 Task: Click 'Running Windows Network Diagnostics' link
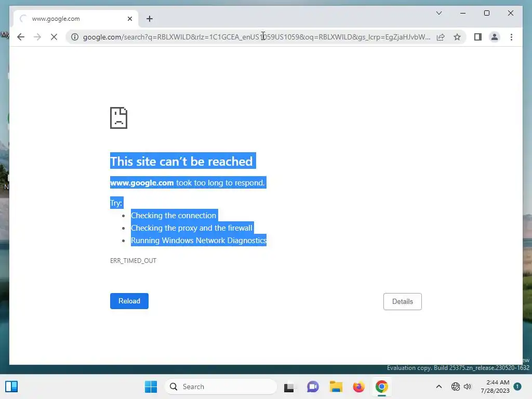point(198,241)
